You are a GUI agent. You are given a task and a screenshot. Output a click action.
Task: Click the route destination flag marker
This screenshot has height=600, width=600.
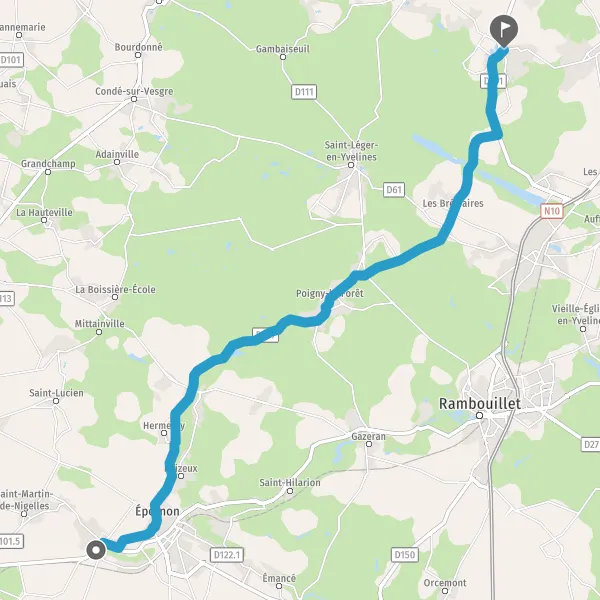[x=504, y=31]
